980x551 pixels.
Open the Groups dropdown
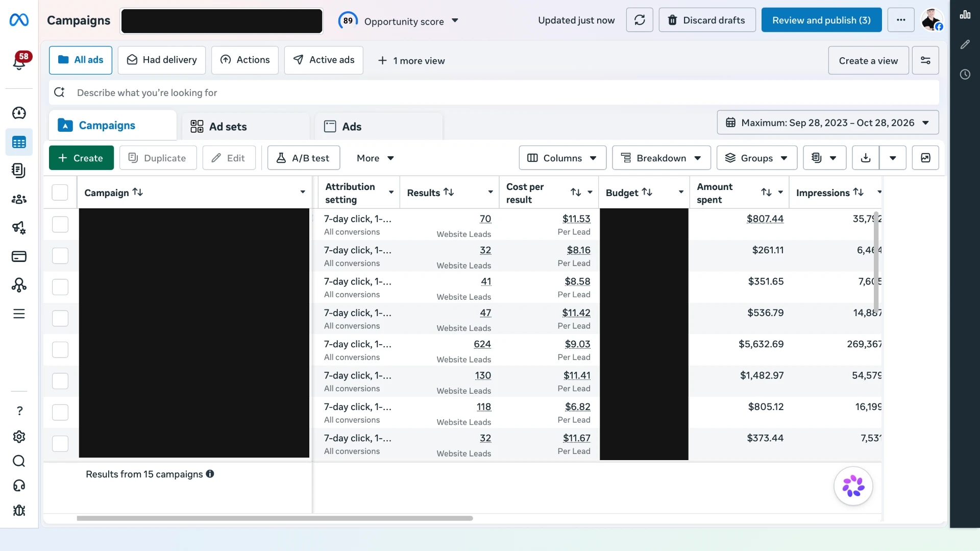pos(757,158)
